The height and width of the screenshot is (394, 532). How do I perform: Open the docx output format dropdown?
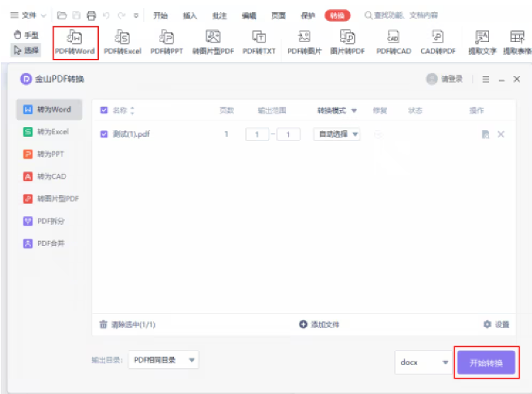[x=424, y=362]
